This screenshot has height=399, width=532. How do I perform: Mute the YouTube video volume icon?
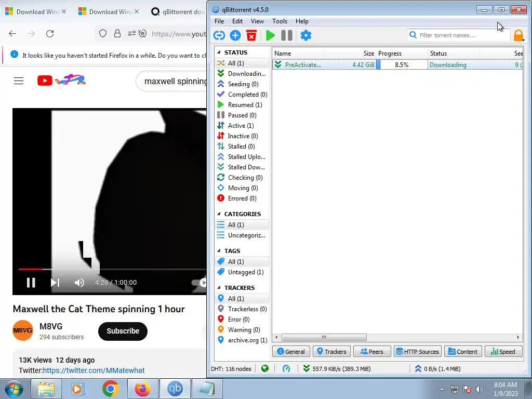tap(79, 283)
